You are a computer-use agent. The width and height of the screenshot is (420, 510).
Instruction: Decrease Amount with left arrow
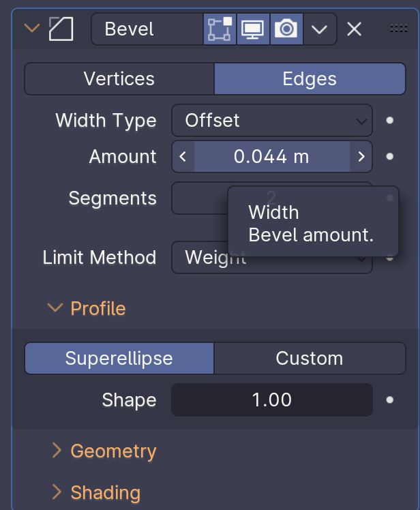183,157
